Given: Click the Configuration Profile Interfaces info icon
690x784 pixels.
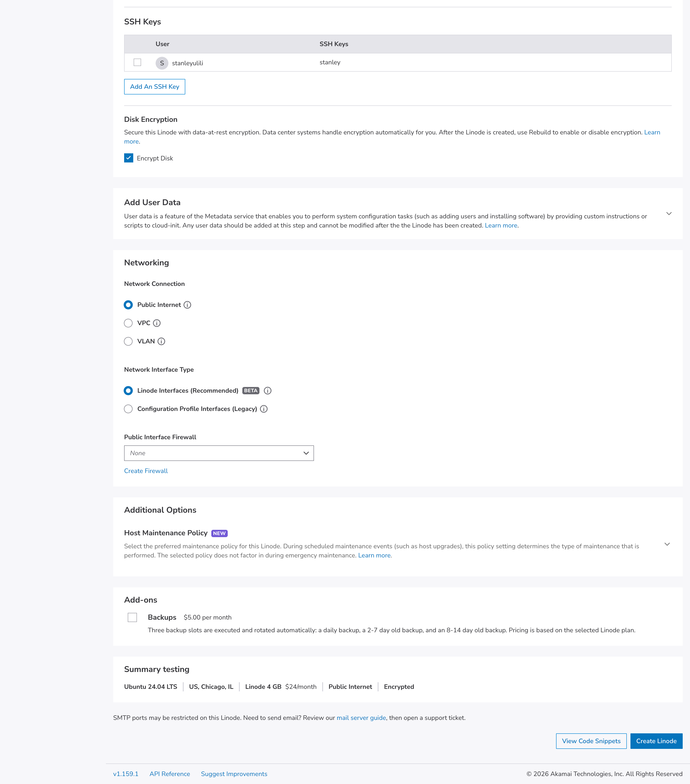Looking at the screenshot, I should (x=264, y=409).
